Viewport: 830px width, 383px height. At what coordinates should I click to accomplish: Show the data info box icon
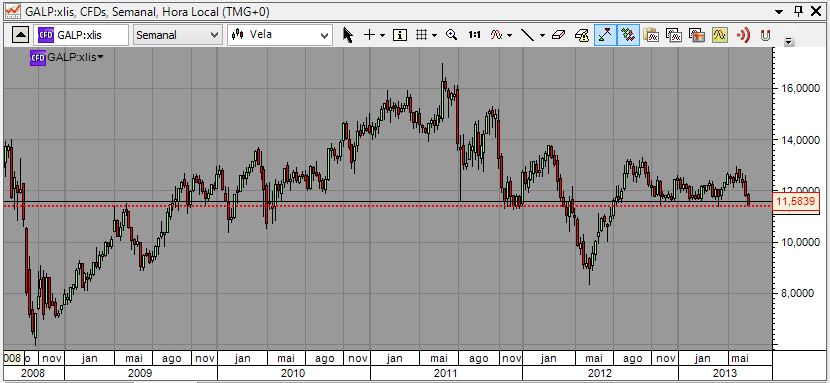(x=400, y=35)
